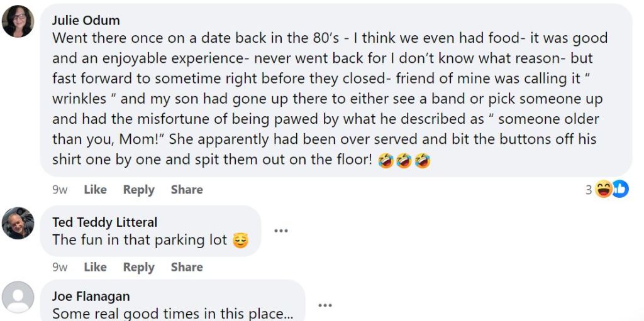The height and width of the screenshot is (321, 644).
Task: Share Julie Odum's comment
Action: [x=187, y=190]
